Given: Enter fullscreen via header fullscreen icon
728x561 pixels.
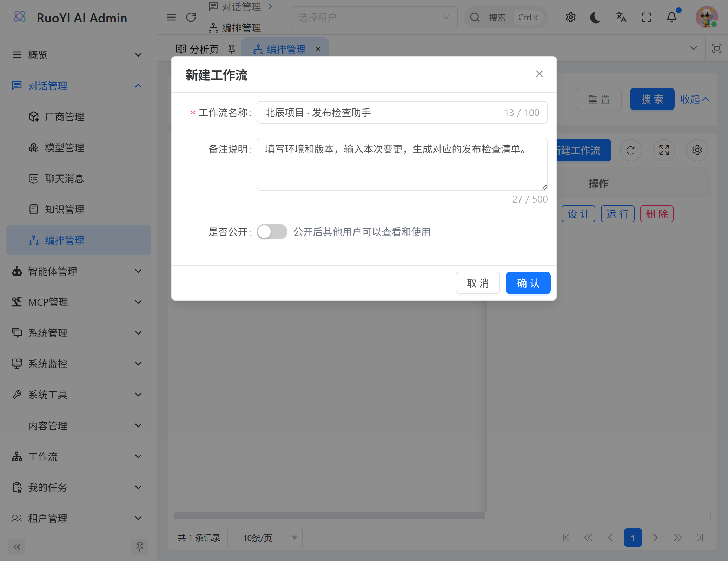Looking at the screenshot, I should [646, 17].
